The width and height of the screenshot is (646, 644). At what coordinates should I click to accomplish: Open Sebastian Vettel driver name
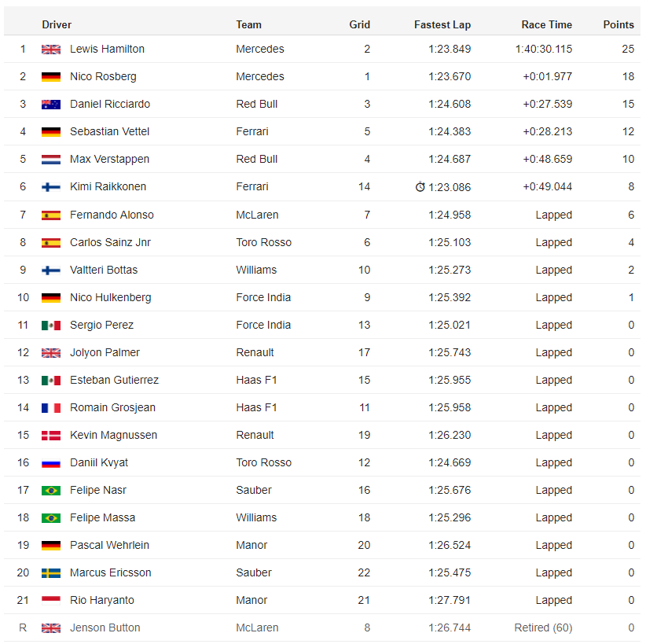(x=109, y=131)
